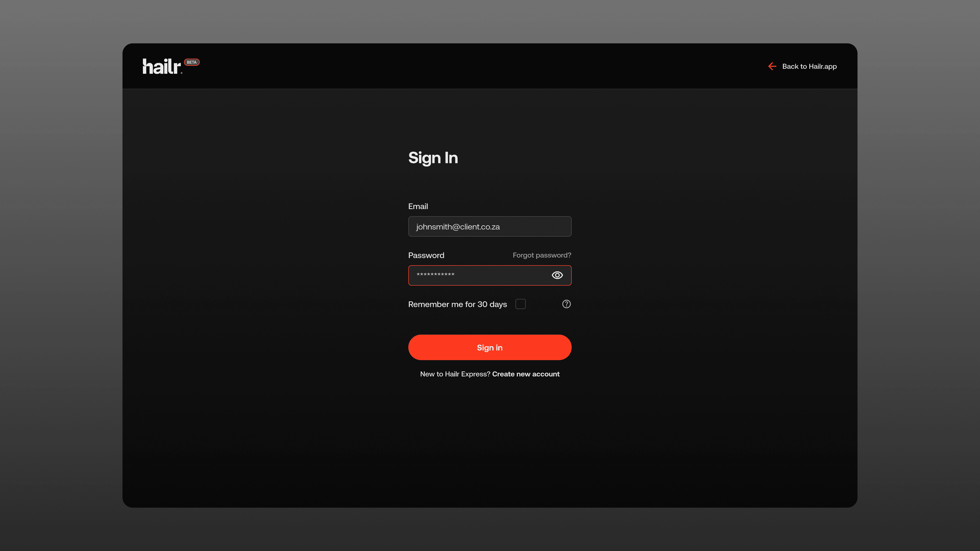Click the Remember me for 30 days label
This screenshot has height=551, width=980.
pyautogui.click(x=457, y=304)
